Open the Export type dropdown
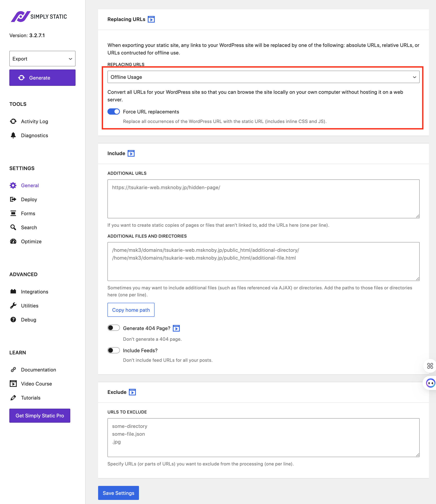This screenshot has width=436, height=504. (x=42, y=59)
